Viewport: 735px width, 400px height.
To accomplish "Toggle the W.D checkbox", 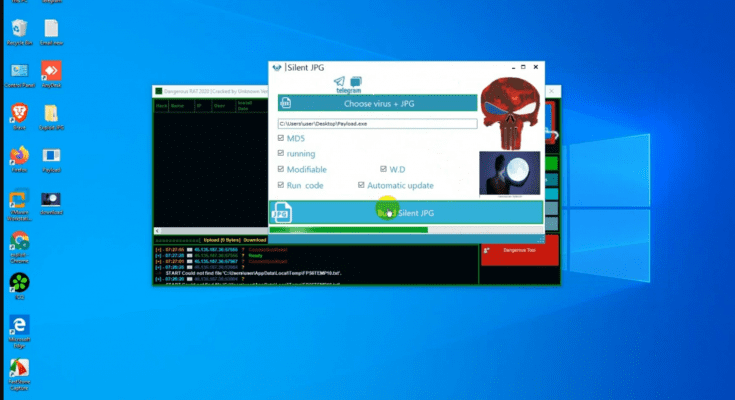I will point(383,170).
